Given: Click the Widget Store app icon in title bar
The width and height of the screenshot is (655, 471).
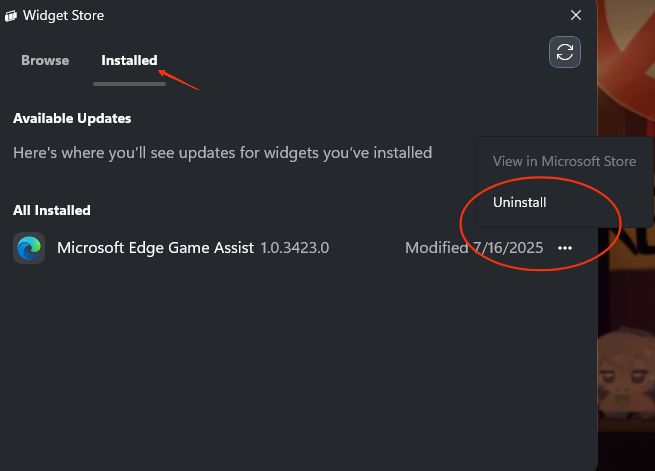Looking at the screenshot, I should pyautogui.click(x=11, y=16).
